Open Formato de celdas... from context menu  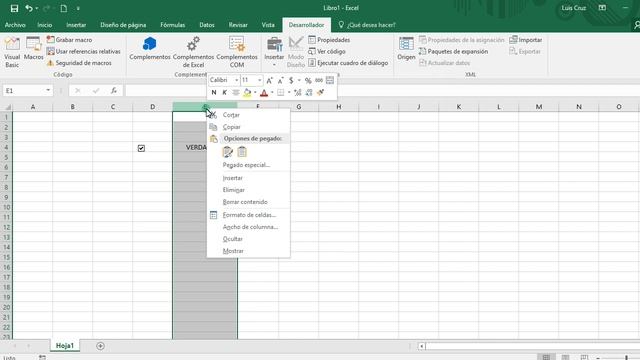click(248, 215)
